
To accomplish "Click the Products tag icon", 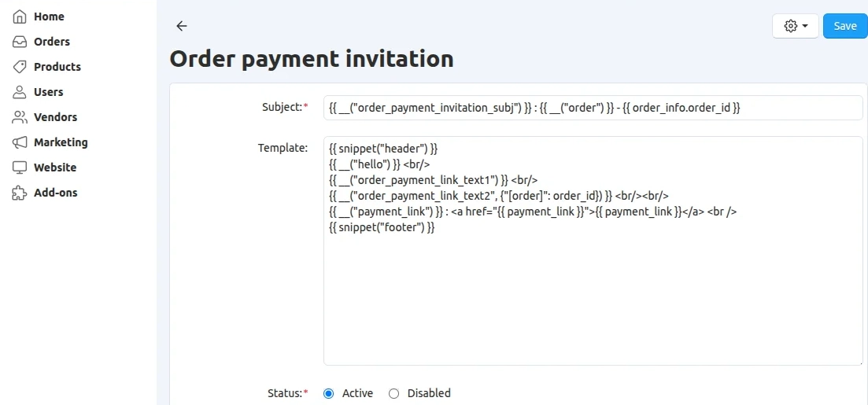I will click(x=20, y=67).
